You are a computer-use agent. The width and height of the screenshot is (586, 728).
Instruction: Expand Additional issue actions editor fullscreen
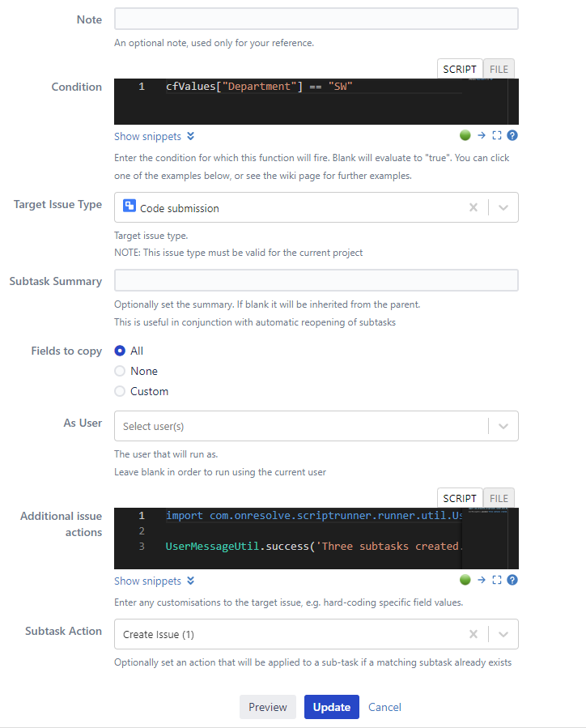[x=497, y=580]
